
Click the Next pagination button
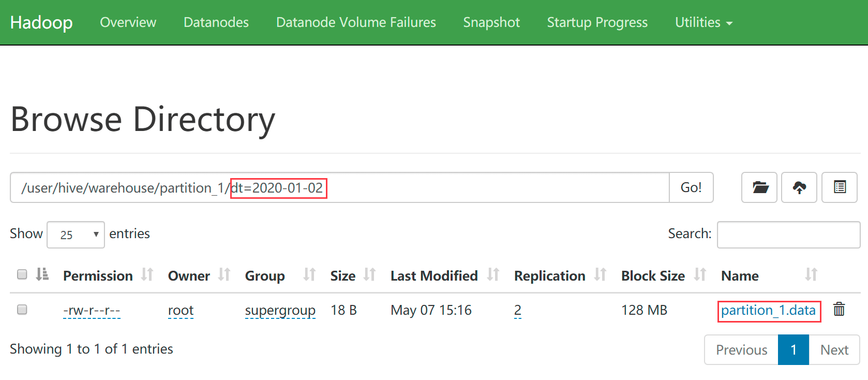click(x=834, y=350)
